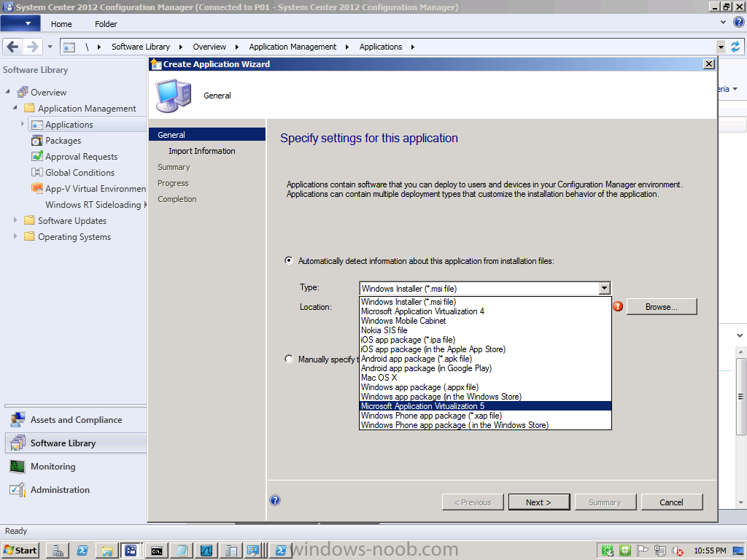Open the navigation history dropdown arrow
The image size is (747, 560).
(50, 47)
